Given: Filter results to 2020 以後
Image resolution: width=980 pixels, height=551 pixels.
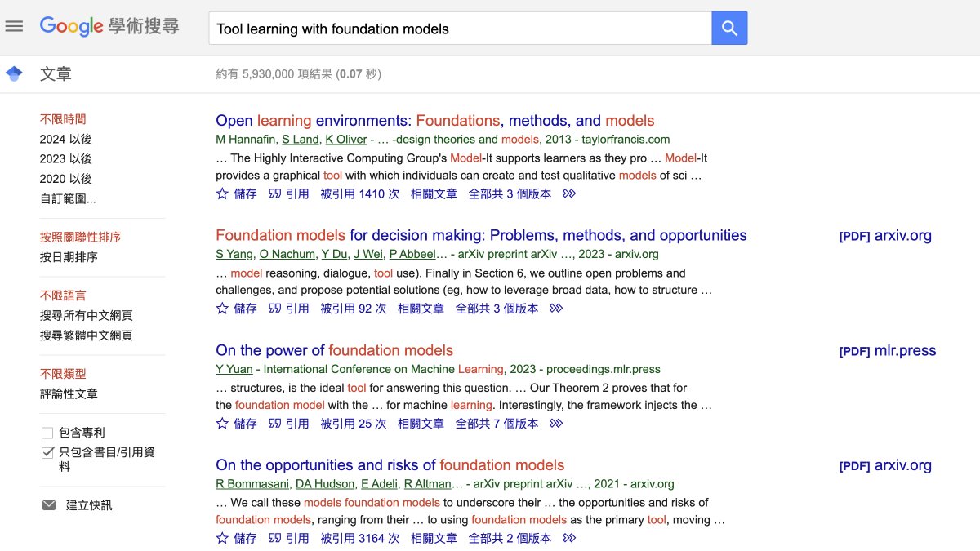Looking at the screenshot, I should coord(65,178).
